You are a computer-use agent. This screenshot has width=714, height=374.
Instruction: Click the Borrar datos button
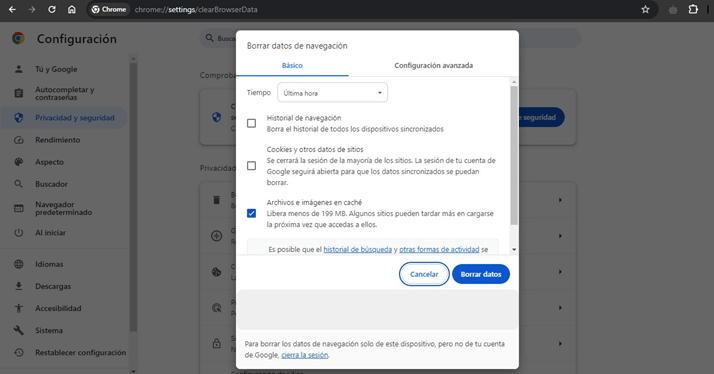pyautogui.click(x=481, y=274)
